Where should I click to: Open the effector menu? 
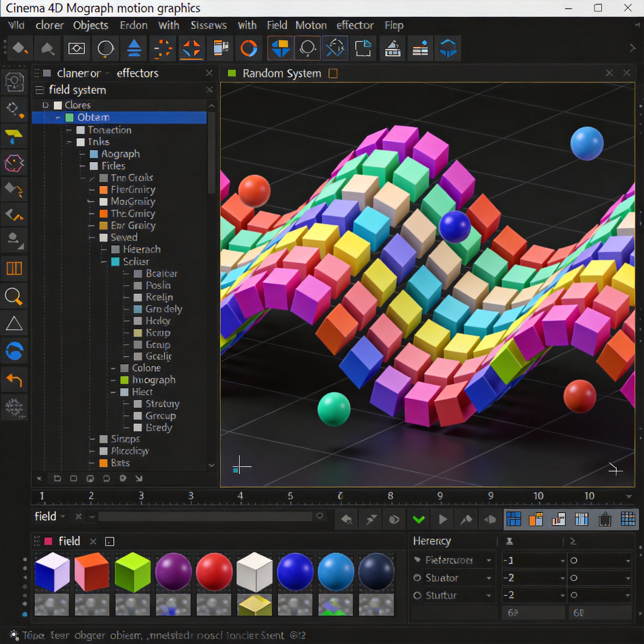(x=355, y=25)
